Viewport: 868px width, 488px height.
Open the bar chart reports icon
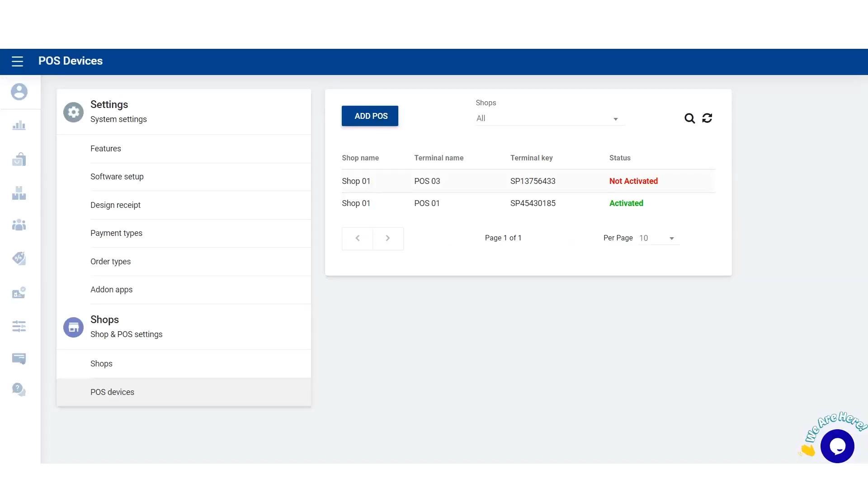point(19,126)
